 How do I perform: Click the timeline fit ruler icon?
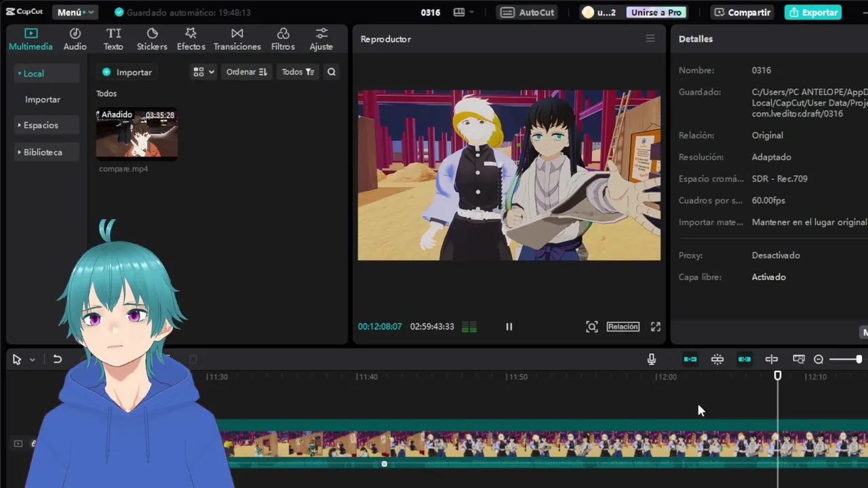pos(799,359)
